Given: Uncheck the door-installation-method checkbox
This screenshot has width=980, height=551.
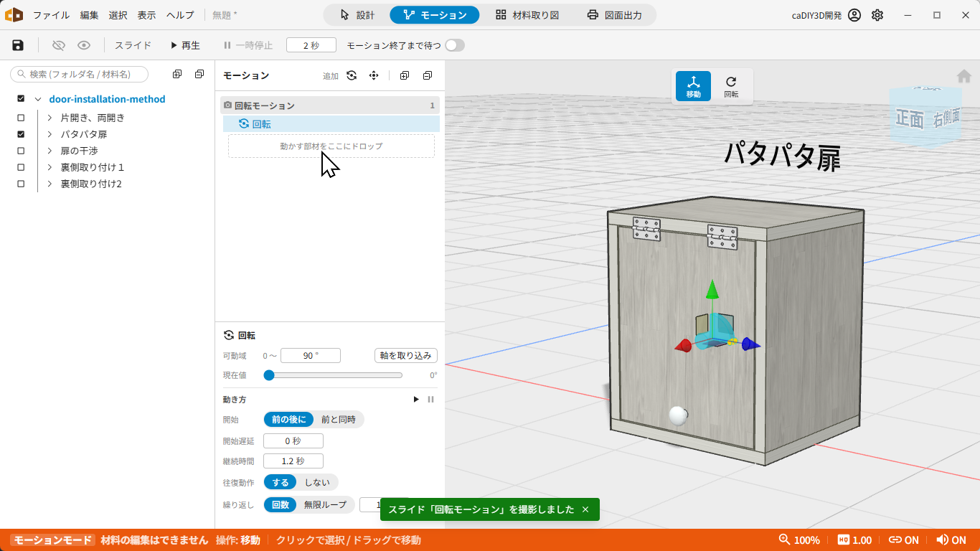Looking at the screenshot, I should click(x=21, y=99).
